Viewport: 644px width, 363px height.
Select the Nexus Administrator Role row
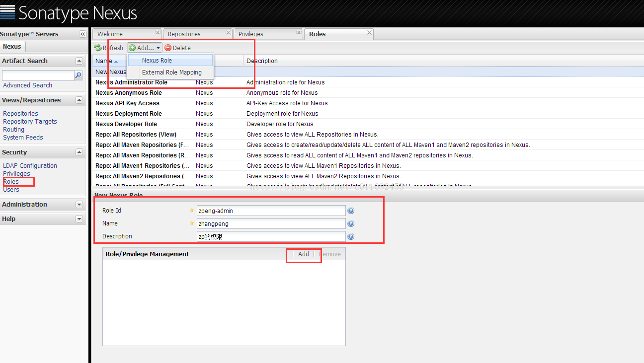pos(368,82)
